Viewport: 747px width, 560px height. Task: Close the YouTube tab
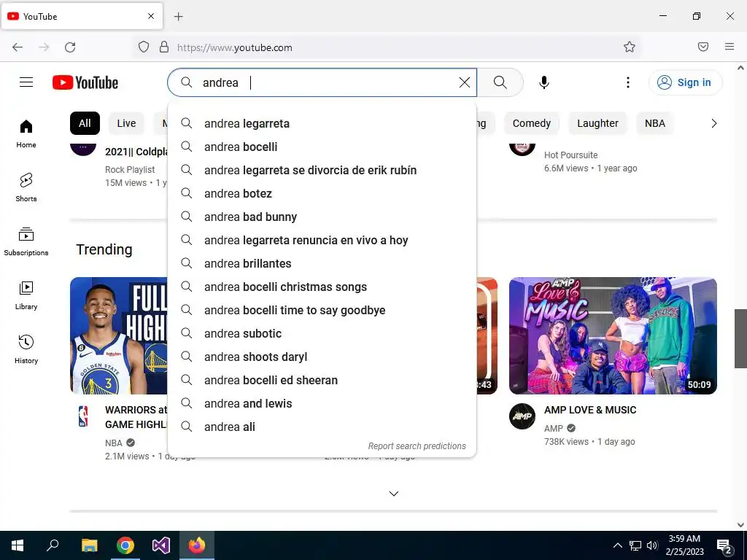(151, 16)
